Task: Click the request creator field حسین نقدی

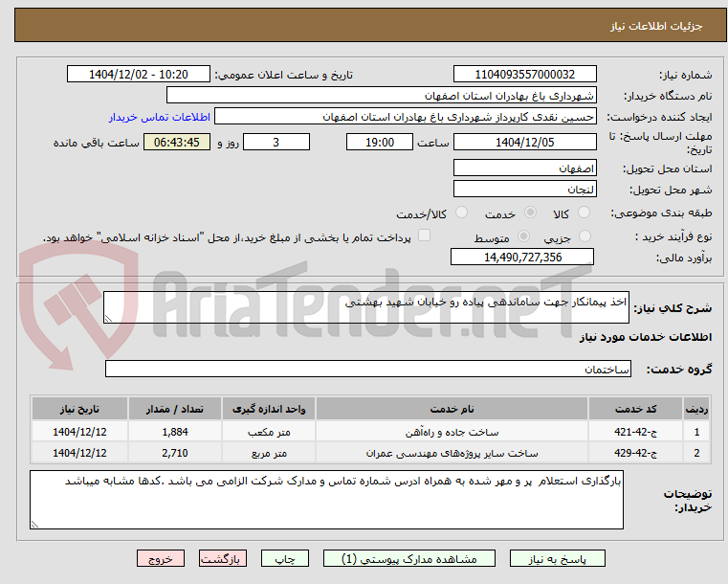Action: (x=406, y=117)
